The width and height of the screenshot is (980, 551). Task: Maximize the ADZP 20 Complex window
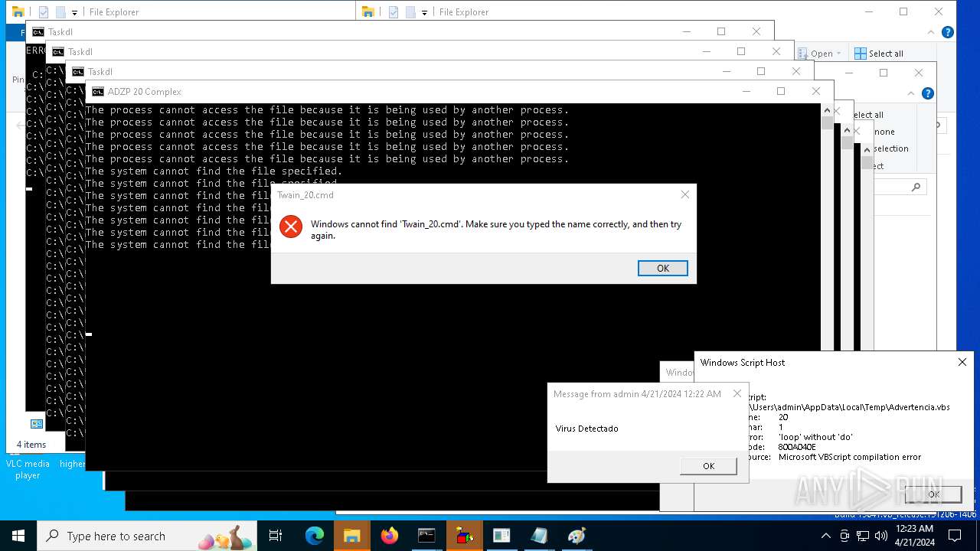click(x=781, y=91)
